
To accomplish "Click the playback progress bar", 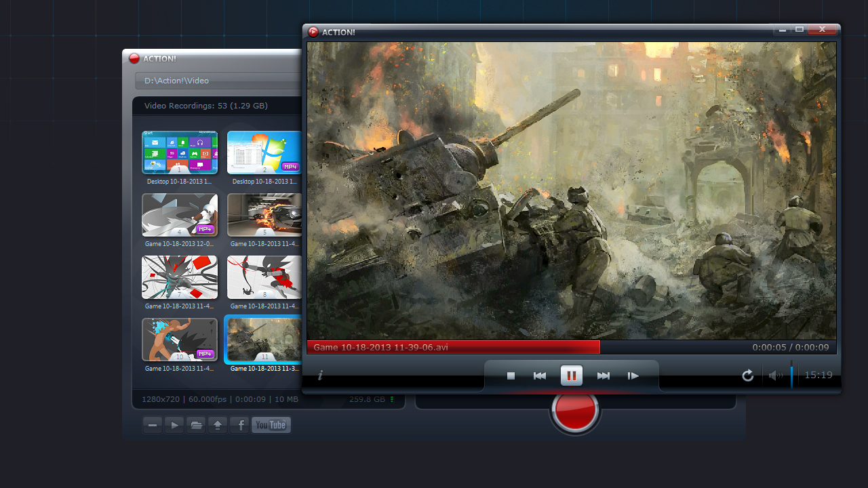I will [x=542, y=347].
